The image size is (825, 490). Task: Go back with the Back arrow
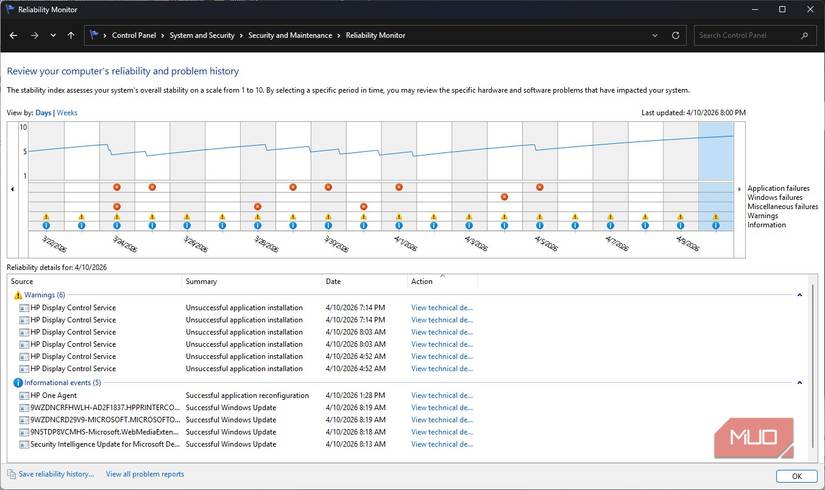pyautogui.click(x=14, y=35)
